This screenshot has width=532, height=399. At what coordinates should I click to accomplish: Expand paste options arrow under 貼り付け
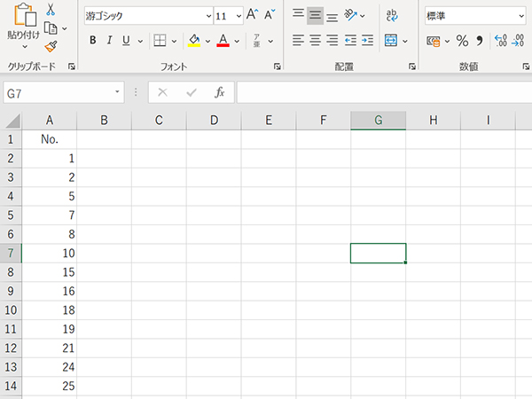[25, 46]
